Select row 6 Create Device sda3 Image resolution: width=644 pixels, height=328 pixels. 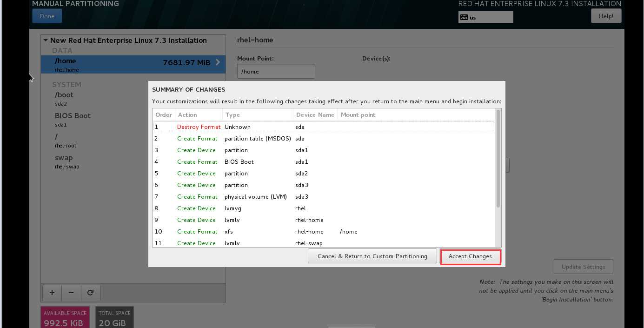coord(324,185)
